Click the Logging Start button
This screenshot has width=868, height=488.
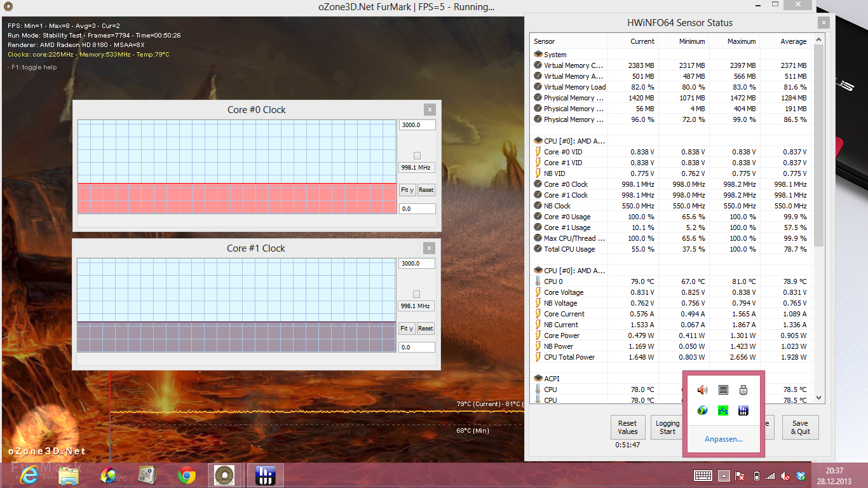(667, 427)
